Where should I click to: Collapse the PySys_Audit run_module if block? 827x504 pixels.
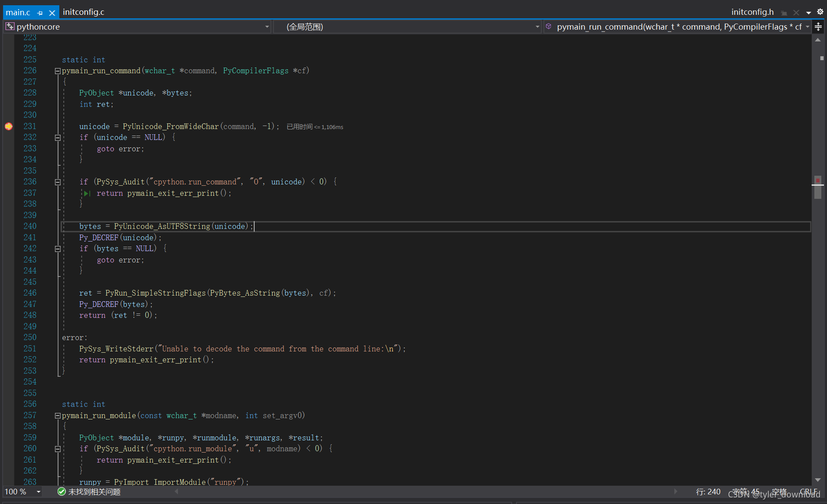tap(58, 449)
